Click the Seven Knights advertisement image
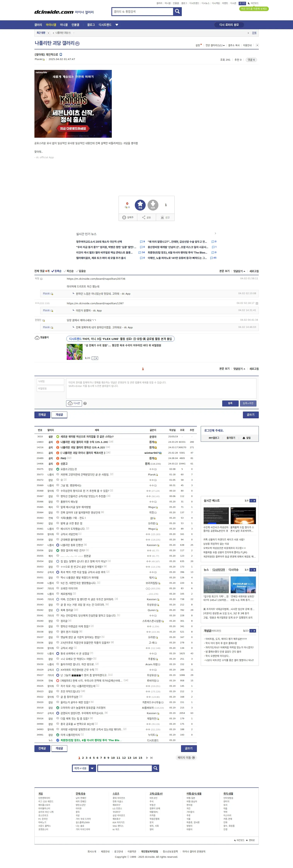This screenshot has width=293, height=868. pyautogui.click(x=73, y=104)
